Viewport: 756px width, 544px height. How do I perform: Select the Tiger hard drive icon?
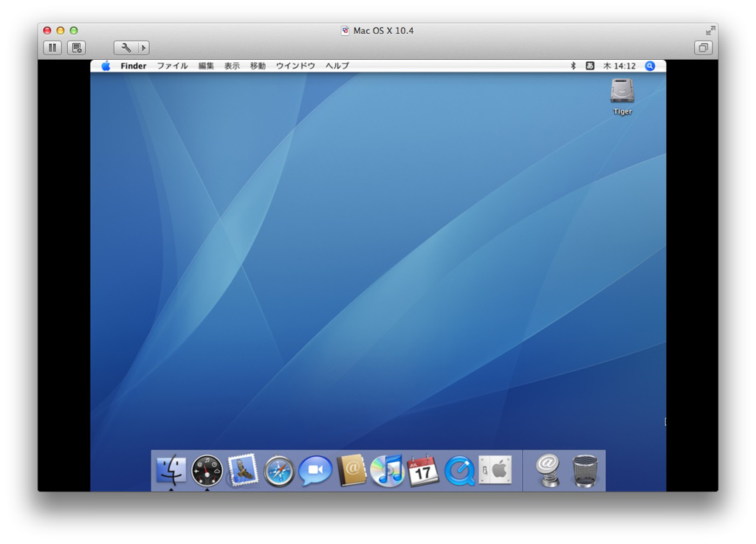click(x=622, y=92)
